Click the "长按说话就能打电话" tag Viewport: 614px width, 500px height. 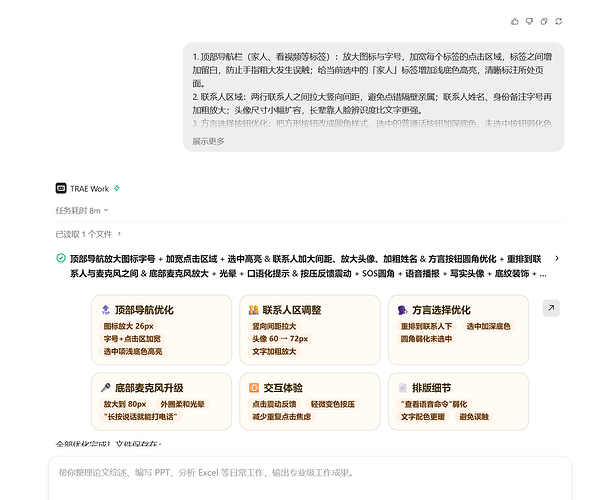[x=140, y=417]
